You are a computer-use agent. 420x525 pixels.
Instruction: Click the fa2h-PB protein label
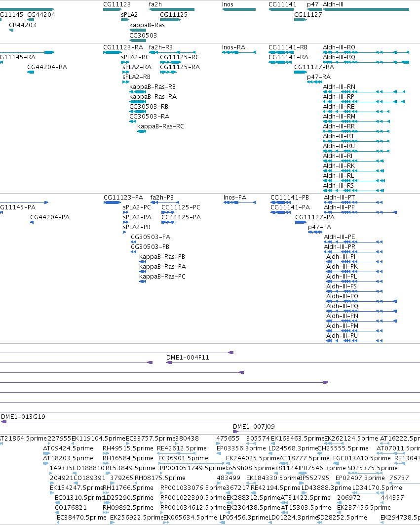tap(162, 198)
